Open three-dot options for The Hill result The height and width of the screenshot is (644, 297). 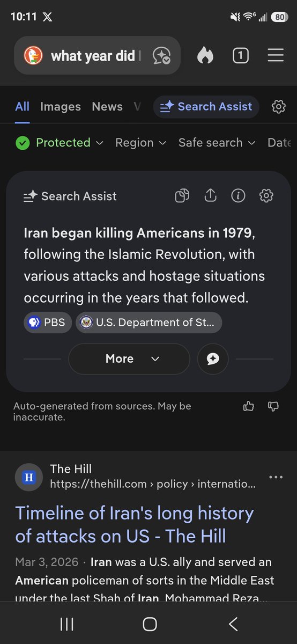tap(276, 477)
